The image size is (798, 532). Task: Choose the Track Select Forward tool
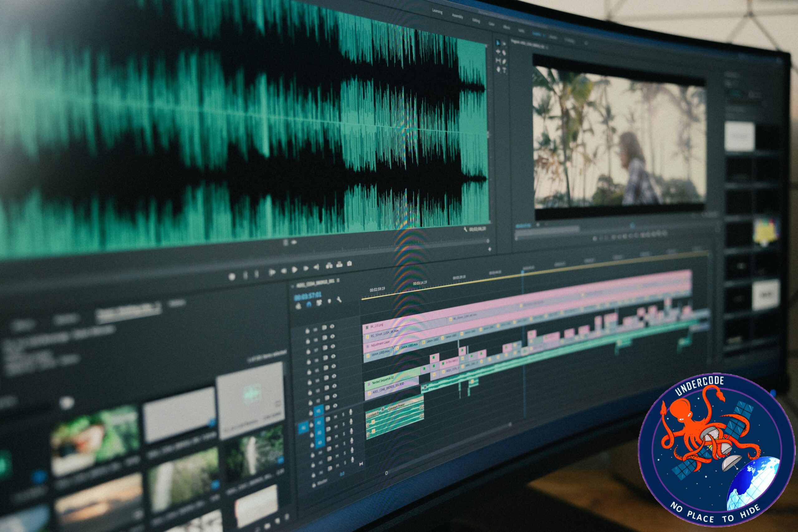pyautogui.click(x=504, y=44)
